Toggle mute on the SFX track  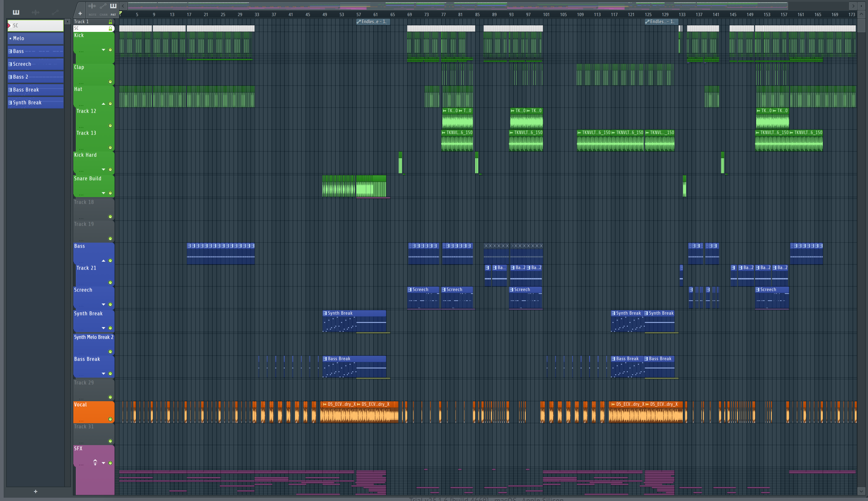tap(110, 463)
